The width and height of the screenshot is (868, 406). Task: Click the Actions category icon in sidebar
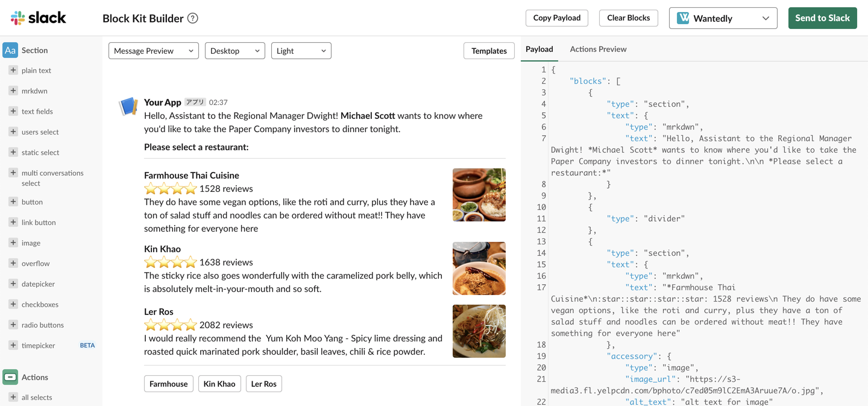pos(10,377)
